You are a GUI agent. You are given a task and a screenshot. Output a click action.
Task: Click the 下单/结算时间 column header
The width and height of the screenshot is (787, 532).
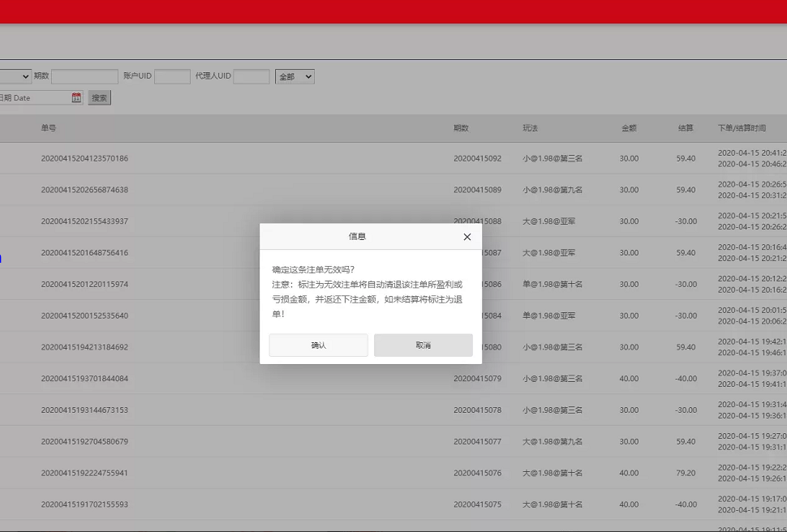click(742, 128)
